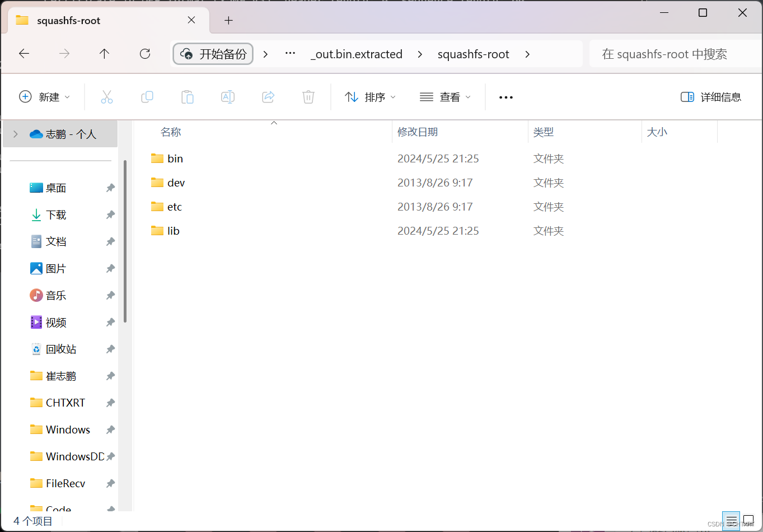Select the etc folder
This screenshot has width=763, height=532.
tap(175, 207)
